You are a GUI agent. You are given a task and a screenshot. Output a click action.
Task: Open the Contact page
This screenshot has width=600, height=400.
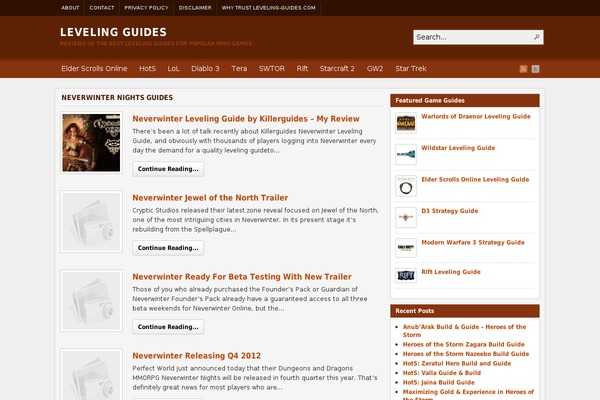coord(102,8)
